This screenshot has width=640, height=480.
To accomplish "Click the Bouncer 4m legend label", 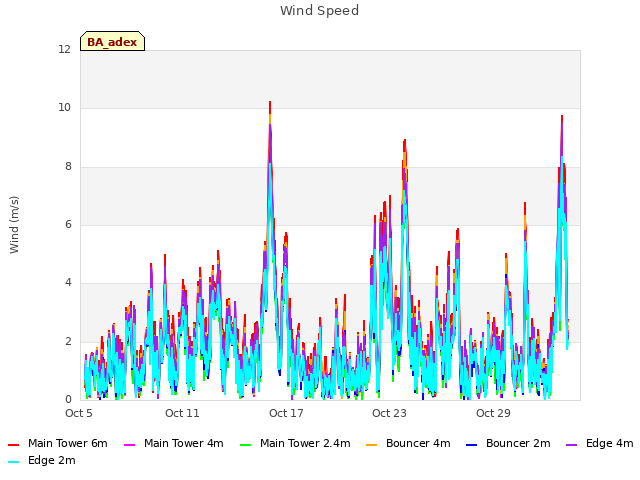I will (418, 443).
